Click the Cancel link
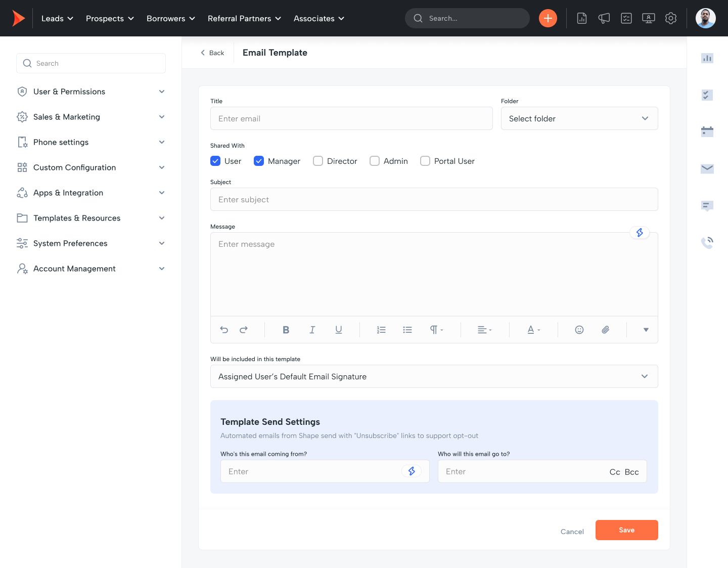Viewport: 728px width, 568px height. pyautogui.click(x=572, y=532)
